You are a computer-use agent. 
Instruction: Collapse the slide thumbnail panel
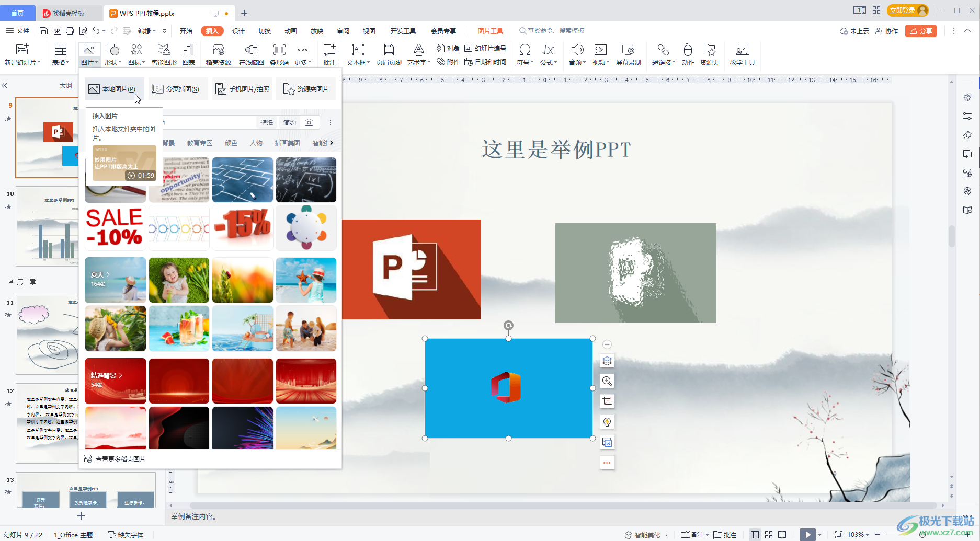coord(5,85)
